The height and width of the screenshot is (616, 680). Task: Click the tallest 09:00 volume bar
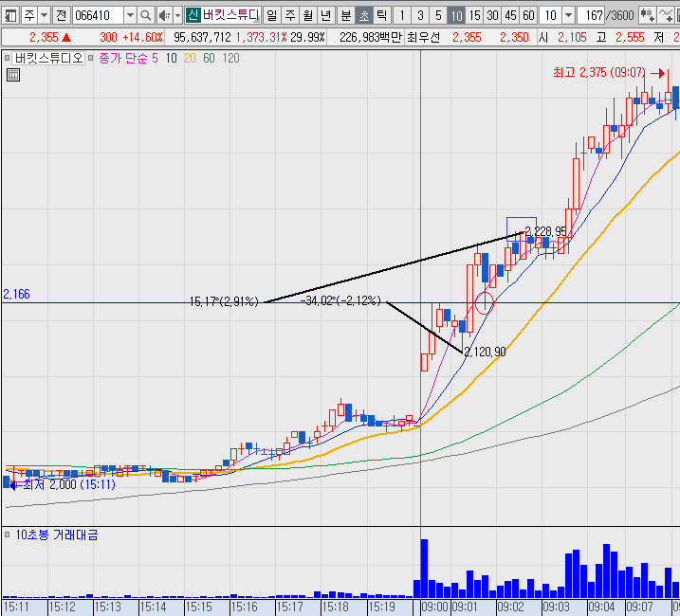tap(424, 569)
